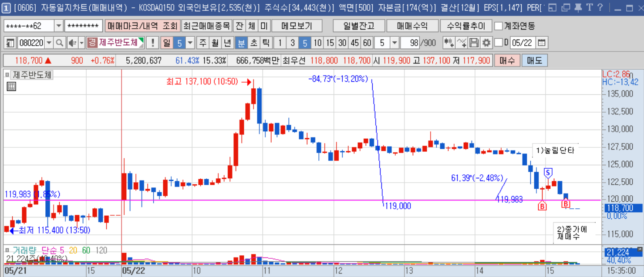Click the small square next to 거래량 label
This screenshot has width=644, height=277.
click(7, 250)
